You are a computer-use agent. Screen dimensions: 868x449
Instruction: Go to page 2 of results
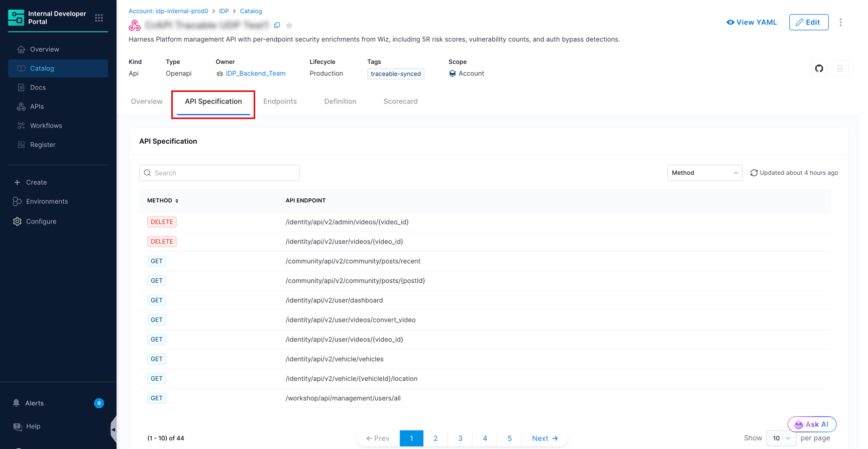pos(436,438)
